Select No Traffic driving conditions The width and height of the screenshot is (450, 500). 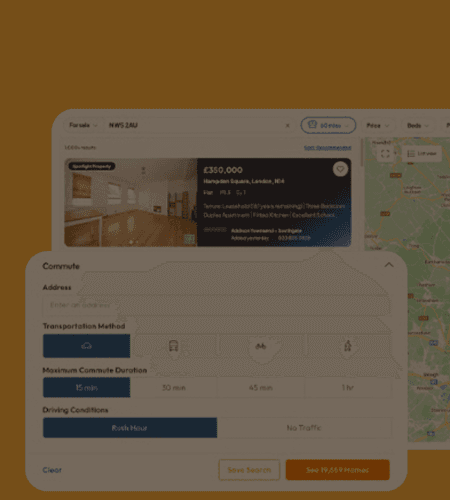point(304,428)
